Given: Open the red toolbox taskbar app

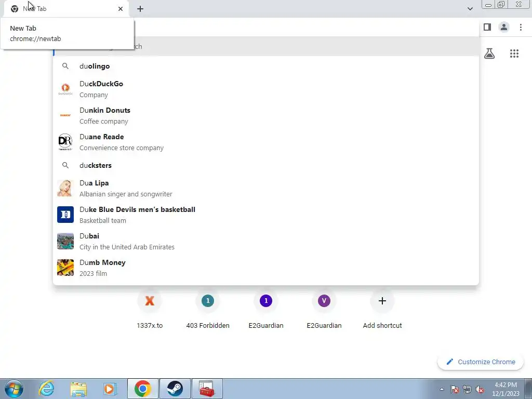Looking at the screenshot, I should click(207, 389).
